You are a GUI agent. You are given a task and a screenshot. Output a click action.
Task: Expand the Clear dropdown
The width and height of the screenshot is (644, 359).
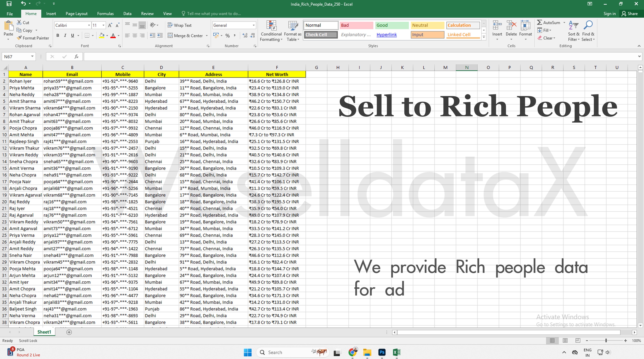point(554,38)
